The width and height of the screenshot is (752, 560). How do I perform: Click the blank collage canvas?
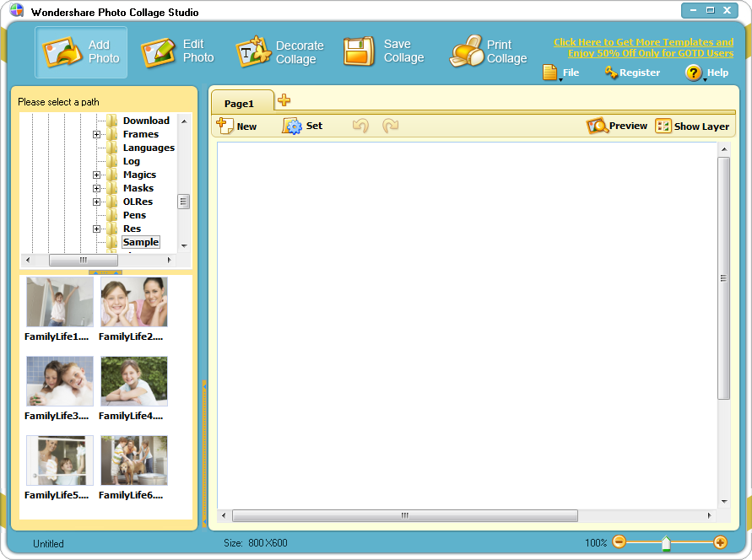point(467,325)
